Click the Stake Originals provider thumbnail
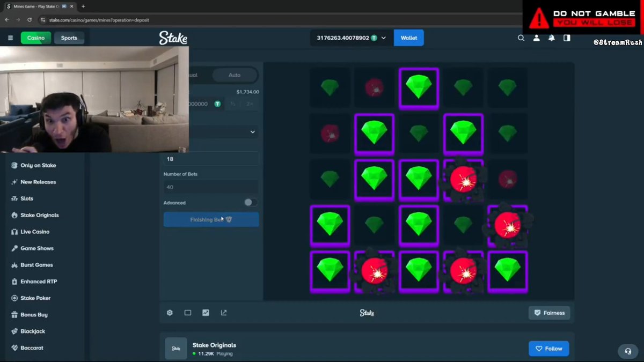Viewport: 644px width, 362px height. pyautogui.click(x=176, y=349)
